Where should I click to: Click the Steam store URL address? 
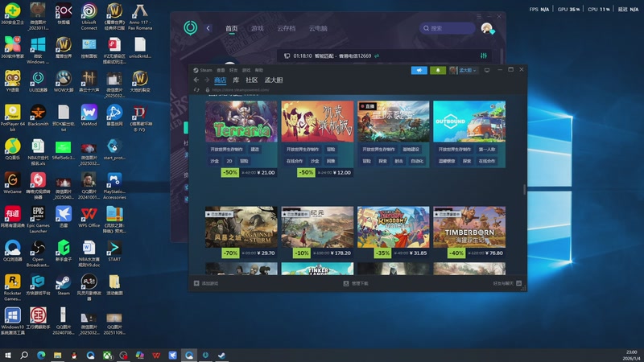tap(241, 89)
